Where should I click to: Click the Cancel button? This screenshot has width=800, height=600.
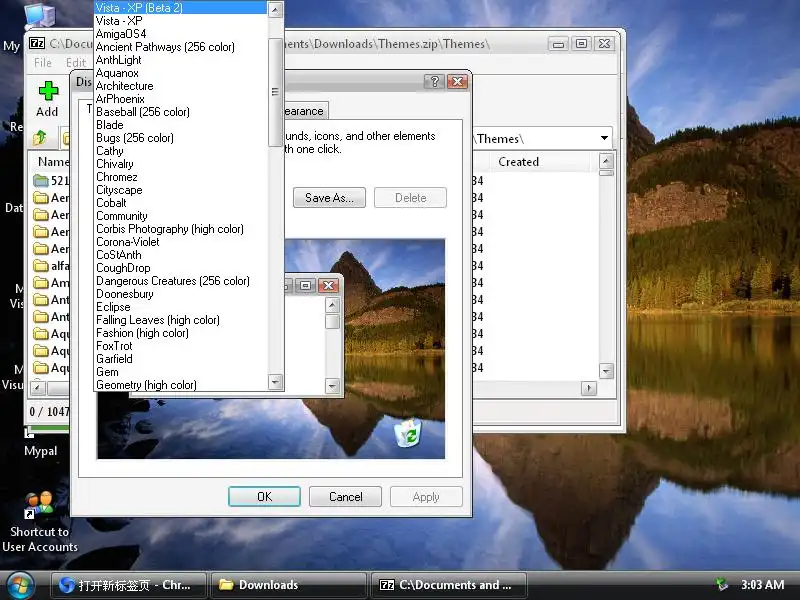[345, 496]
